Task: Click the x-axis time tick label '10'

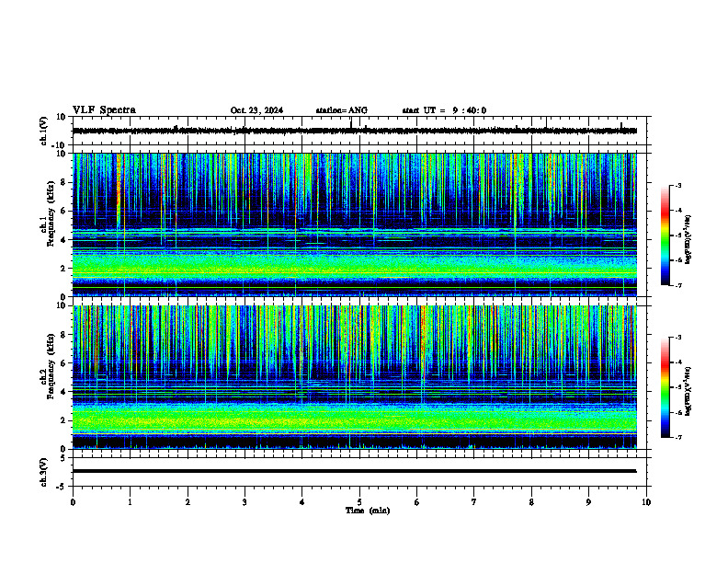Action: point(646,502)
